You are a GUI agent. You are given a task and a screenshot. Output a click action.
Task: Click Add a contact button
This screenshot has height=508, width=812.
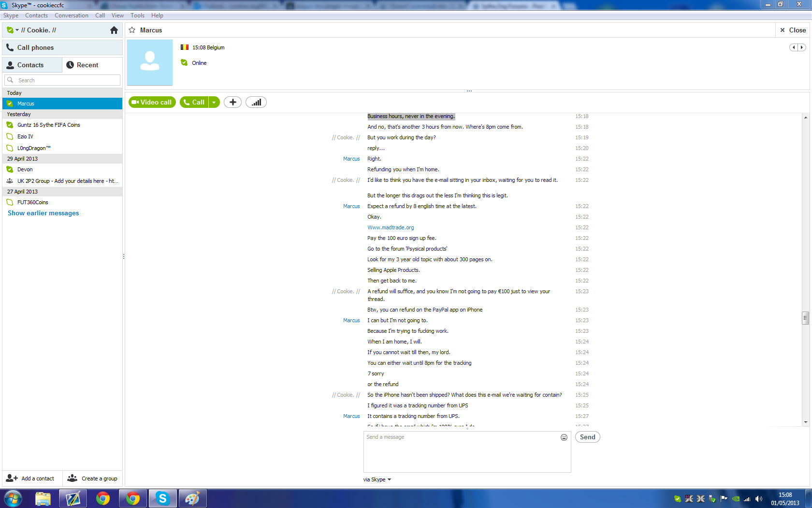click(x=31, y=478)
